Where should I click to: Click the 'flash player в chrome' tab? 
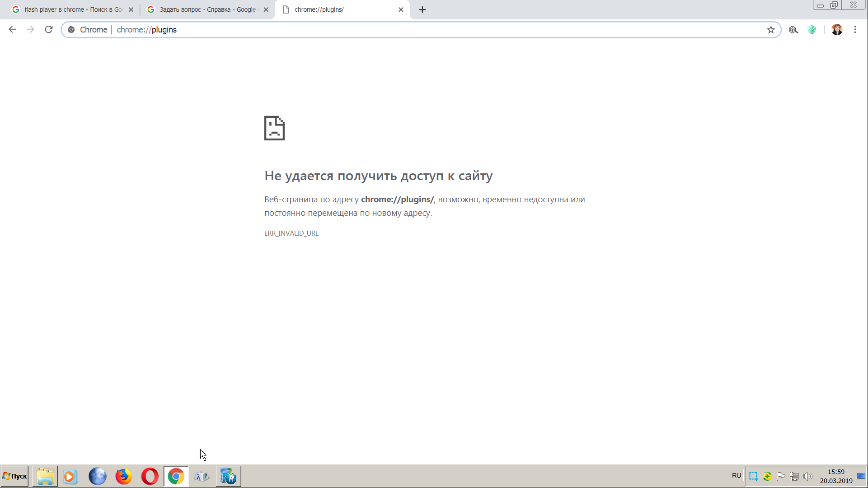click(x=71, y=9)
